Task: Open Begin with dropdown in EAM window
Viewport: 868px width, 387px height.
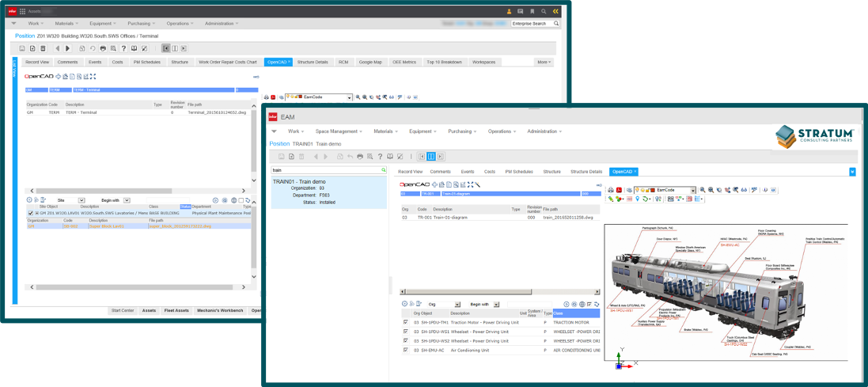Action: click(497, 305)
